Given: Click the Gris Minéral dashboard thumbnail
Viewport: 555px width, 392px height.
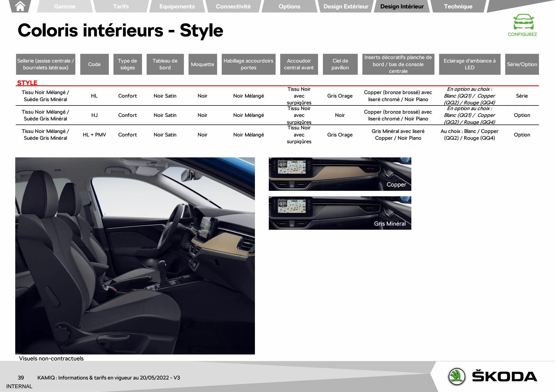Looking at the screenshot, I should (340, 213).
